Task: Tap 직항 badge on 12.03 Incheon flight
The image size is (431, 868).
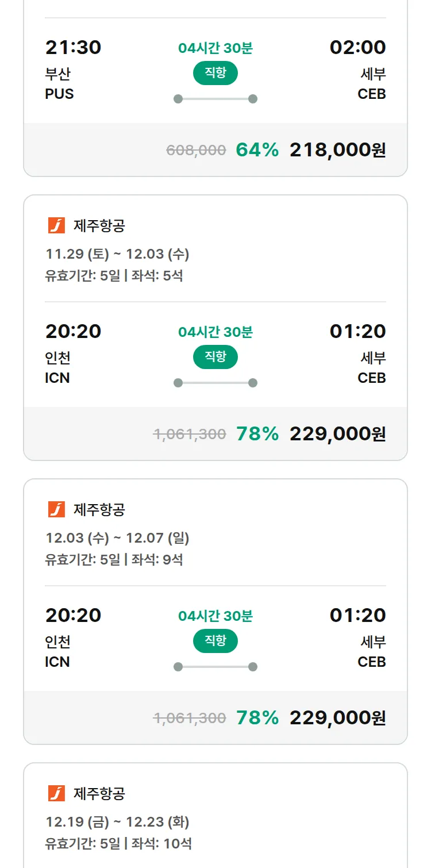Action: [x=215, y=641]
